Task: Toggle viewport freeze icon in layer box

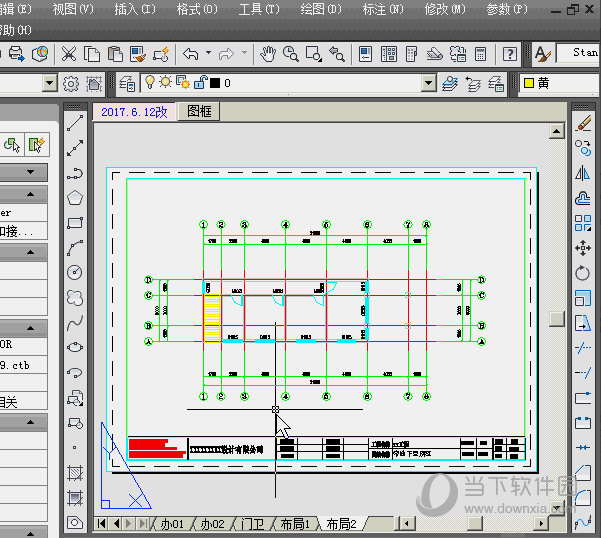Action: point(183,82)
